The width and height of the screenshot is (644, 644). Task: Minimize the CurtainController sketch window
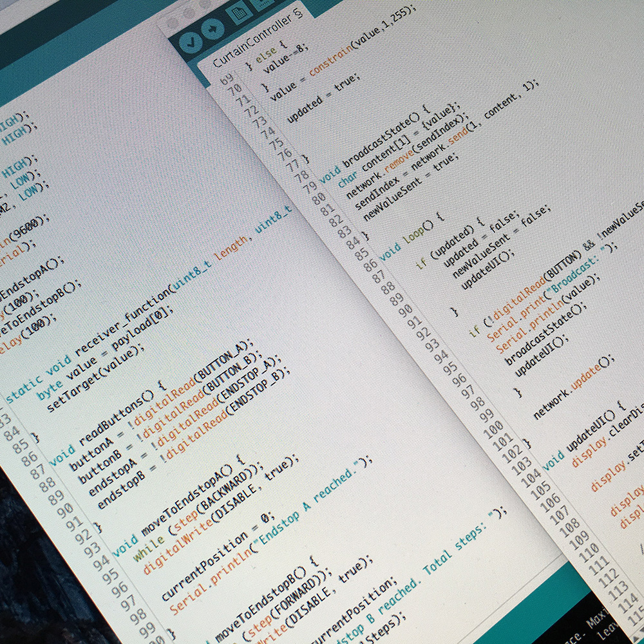pyautogui.click(x=189, y=14)
